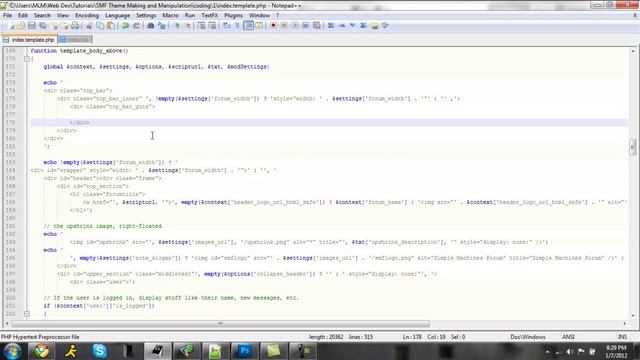640x360 pixels.
Task: Open the TextFX menu
Action: click(x=210, y=16)
